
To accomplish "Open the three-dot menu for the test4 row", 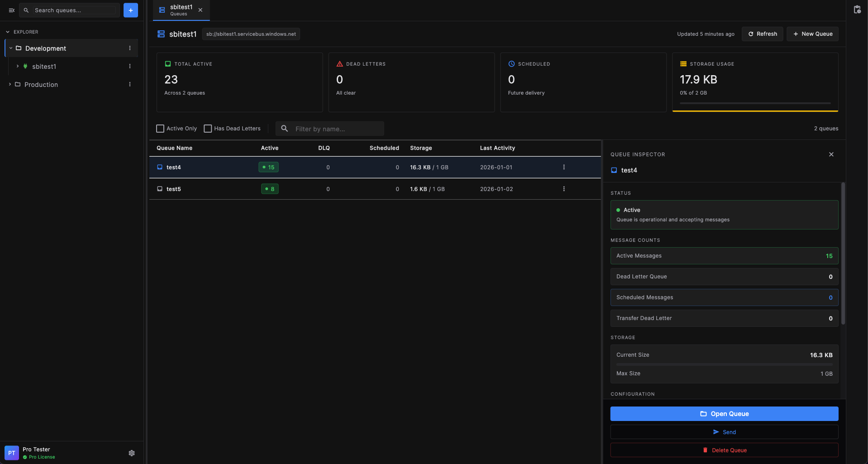I will pos(563,167).
